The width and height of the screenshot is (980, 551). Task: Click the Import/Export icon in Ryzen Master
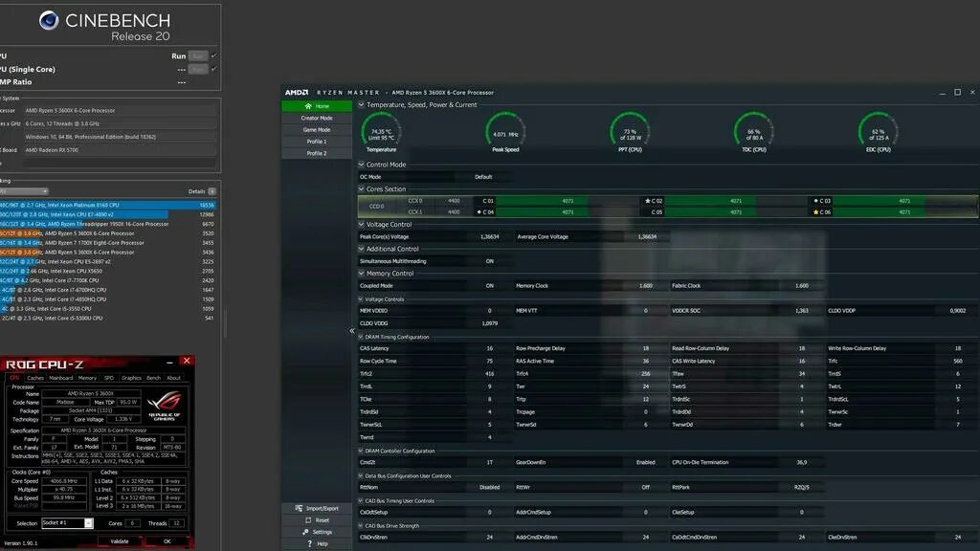pyautogui.click(x=299, y=509)
